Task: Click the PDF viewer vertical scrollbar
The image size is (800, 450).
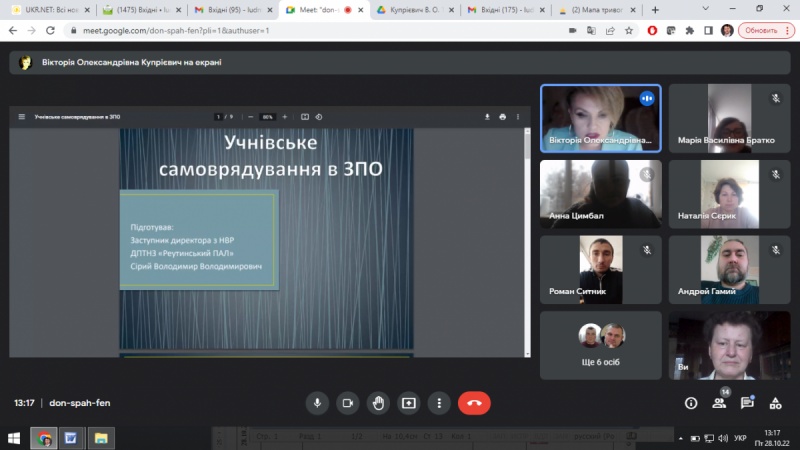Action: coord(527,242)
